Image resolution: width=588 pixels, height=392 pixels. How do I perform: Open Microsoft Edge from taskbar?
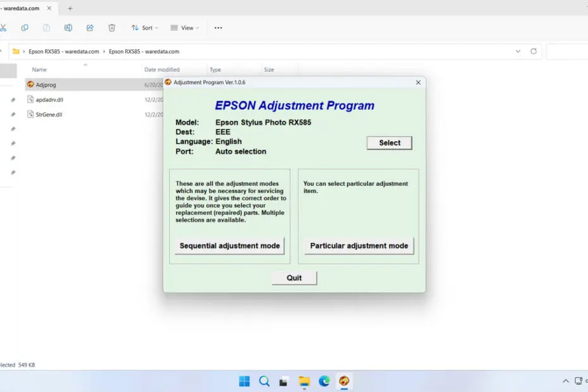point(324,381)
